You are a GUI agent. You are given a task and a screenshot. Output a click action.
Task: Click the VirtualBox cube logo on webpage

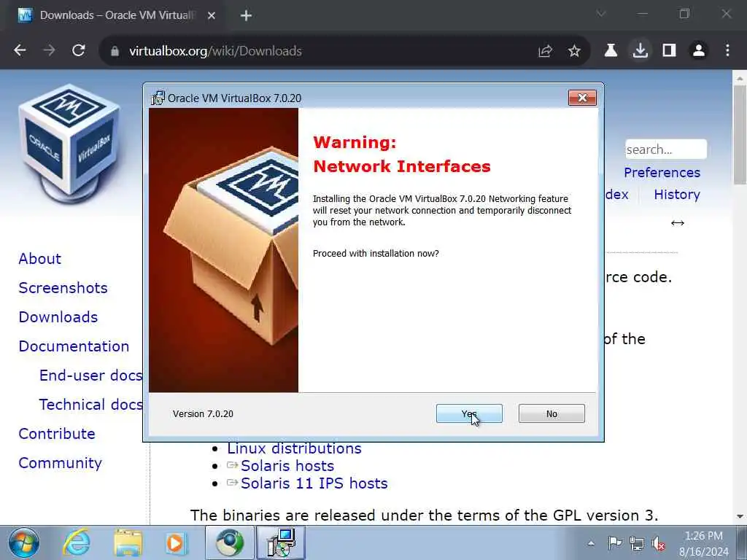69,144
